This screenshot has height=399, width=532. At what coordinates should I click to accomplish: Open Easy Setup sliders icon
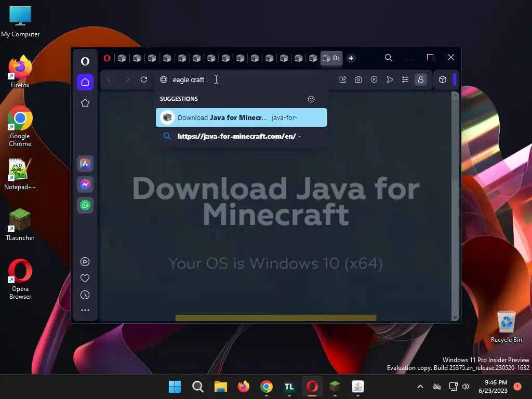405,79
